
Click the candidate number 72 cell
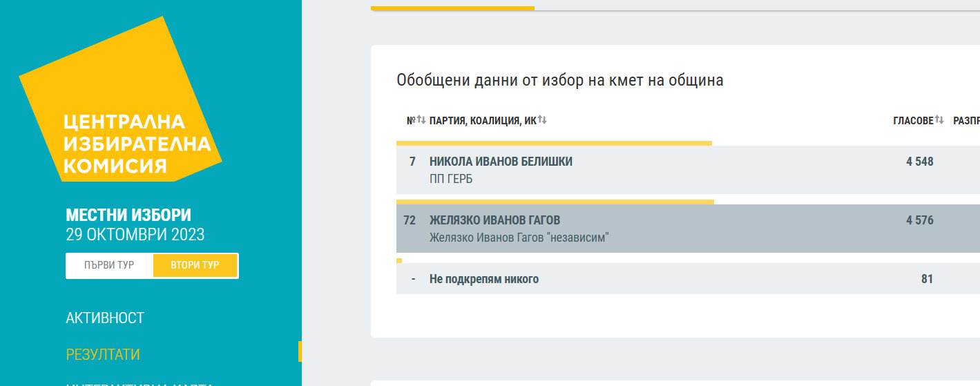410,220
